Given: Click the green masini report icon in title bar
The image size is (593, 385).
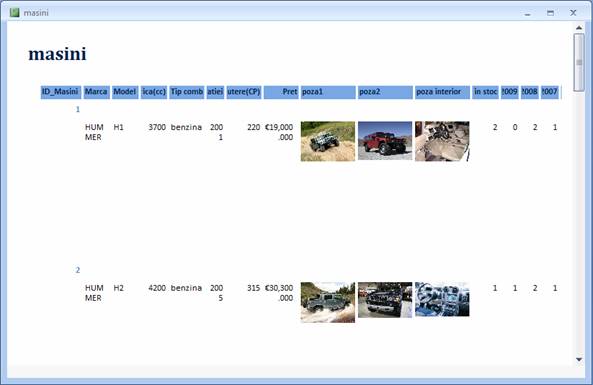Looking at the screenshot, I should pyautogui.click(x=14, y=12).
